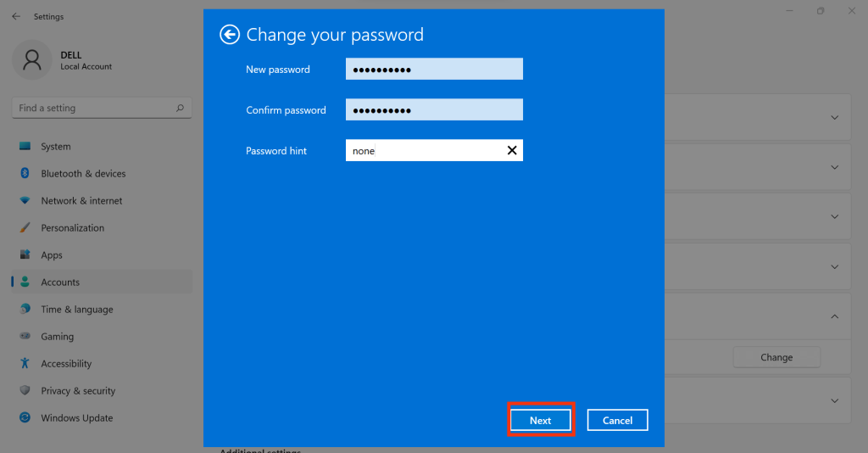Expand the first sign-in option chevron
Image resolution: width=868 pixels, height=453 pixels.
(834, 117)
